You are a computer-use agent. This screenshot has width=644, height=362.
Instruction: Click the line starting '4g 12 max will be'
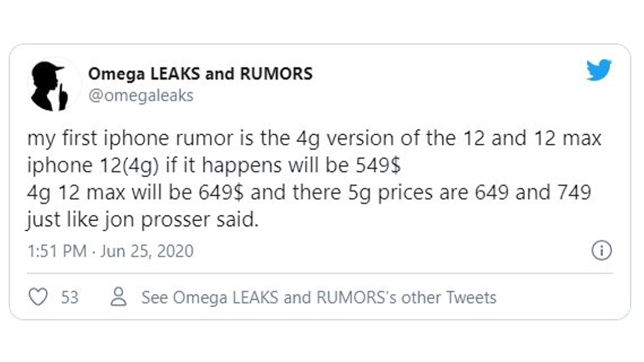309,193
